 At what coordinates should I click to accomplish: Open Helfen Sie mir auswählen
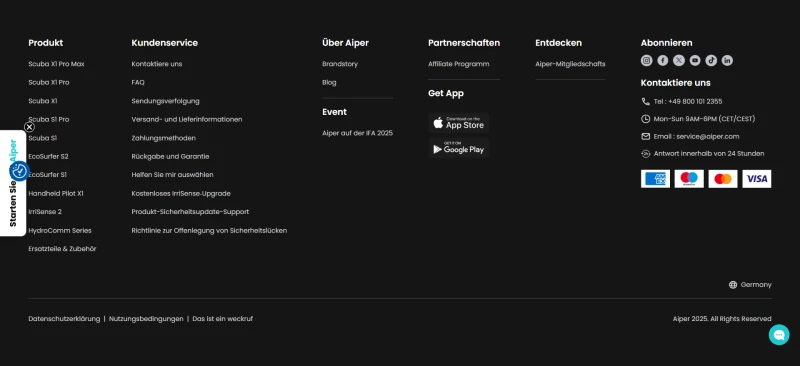pyautogui.click(x=172, y=175)
